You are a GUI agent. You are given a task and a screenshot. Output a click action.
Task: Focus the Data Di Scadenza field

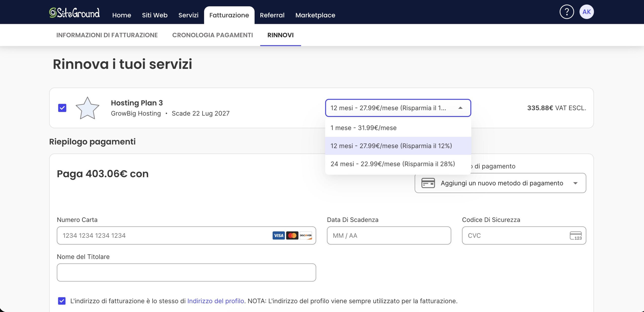point(389,235)
